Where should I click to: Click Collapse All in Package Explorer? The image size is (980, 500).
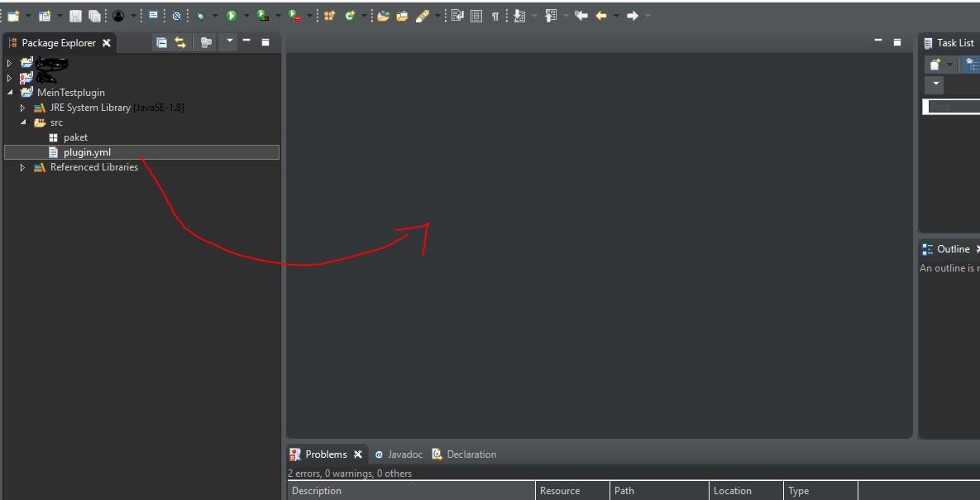[x=161, y=42]
